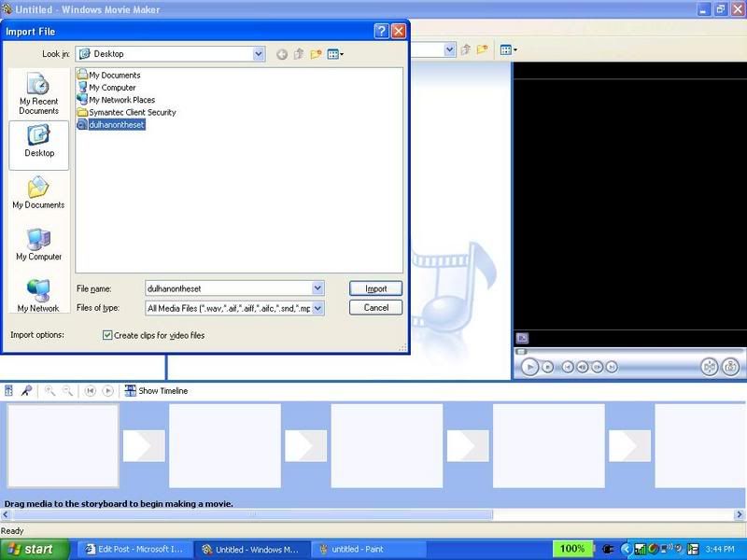Expand Movie Maker collections dropdown arrow
Screen dimensions: 747x560
point(449,49)
